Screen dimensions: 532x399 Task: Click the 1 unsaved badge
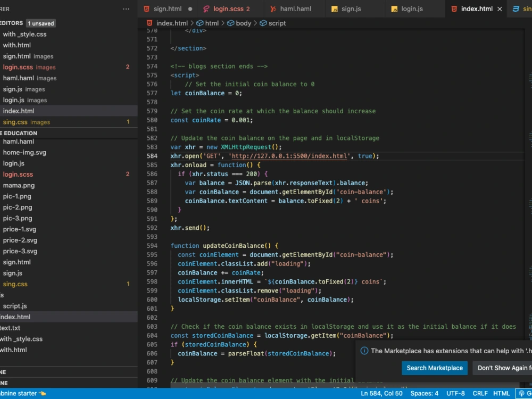41,23
